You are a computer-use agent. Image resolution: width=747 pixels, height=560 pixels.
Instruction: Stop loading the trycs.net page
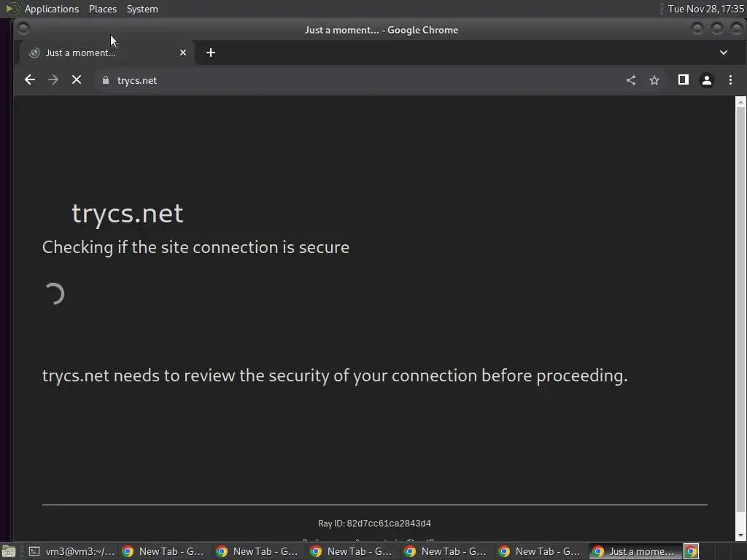(77, 80)
